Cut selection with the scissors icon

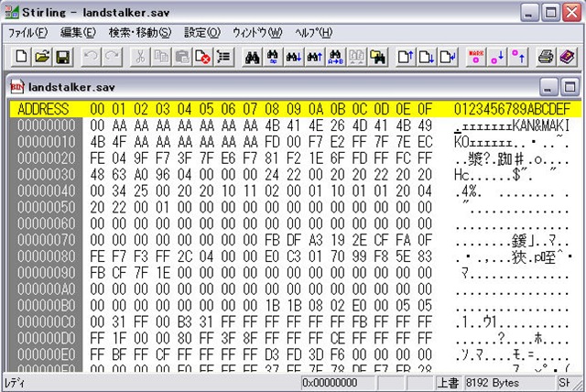(x=140, y=57)
